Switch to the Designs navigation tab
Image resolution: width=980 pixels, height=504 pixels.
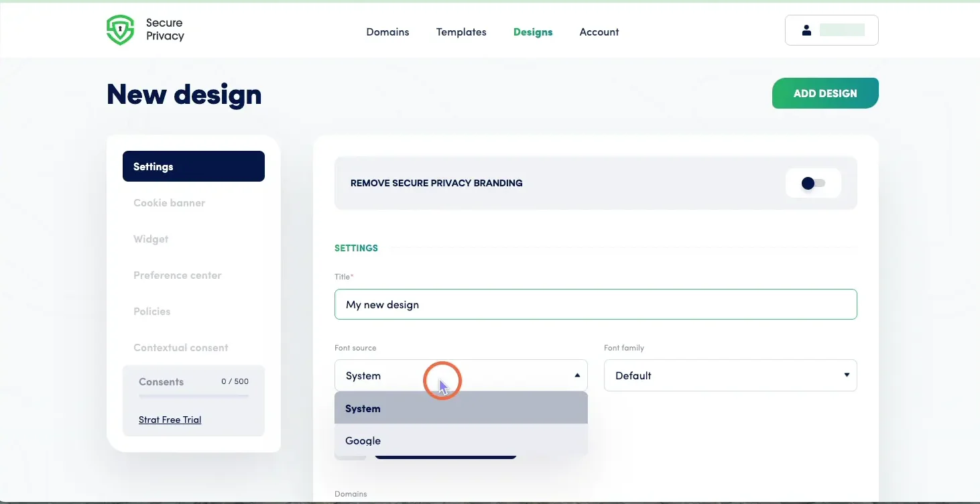tap(533, 31)
